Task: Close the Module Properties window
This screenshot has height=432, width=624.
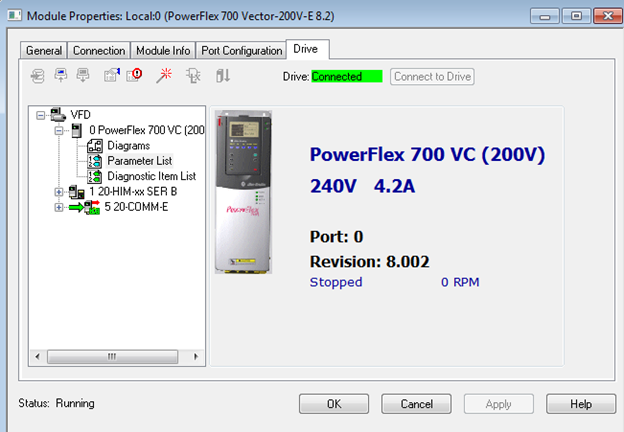Action: tap(608, 16)
